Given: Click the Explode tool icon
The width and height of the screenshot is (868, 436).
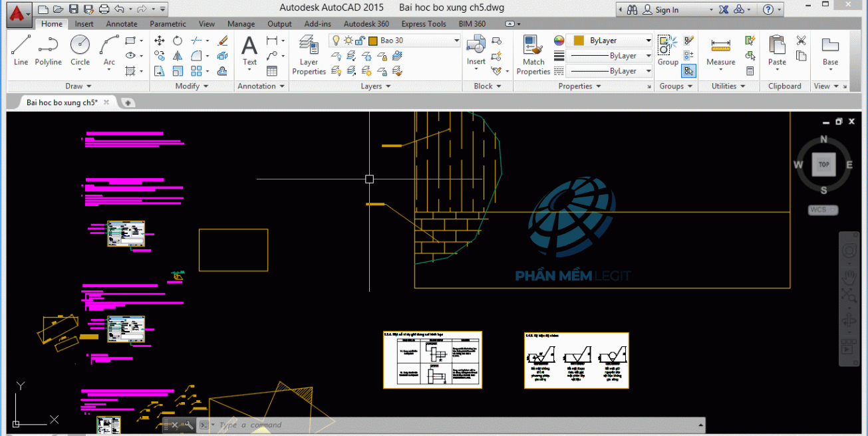Looking at the screenshot, I should coord(223,56).
